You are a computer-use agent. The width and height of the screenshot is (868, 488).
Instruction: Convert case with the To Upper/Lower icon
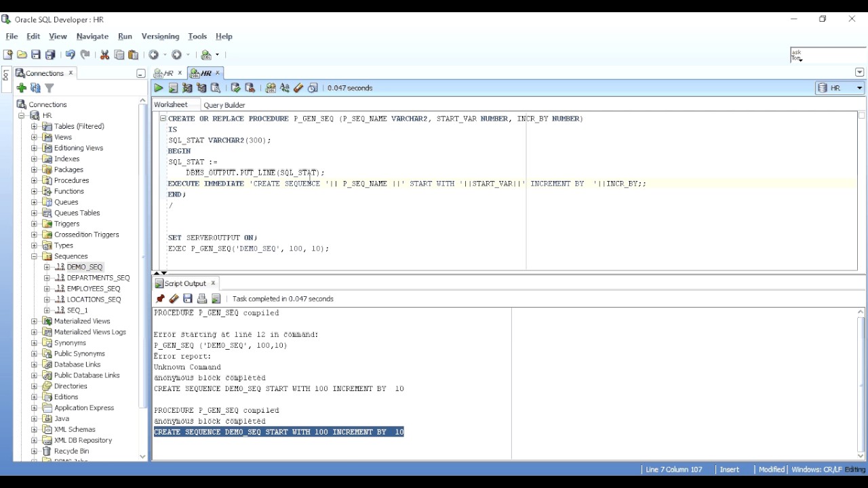point(285,88)
